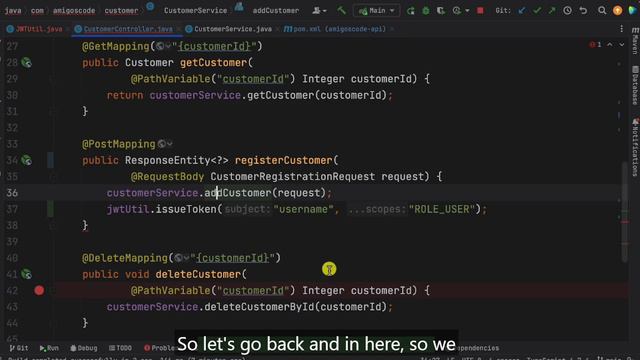Click the editor vertical scrollbar thumb
640x360 pixels.
[625, 211]
